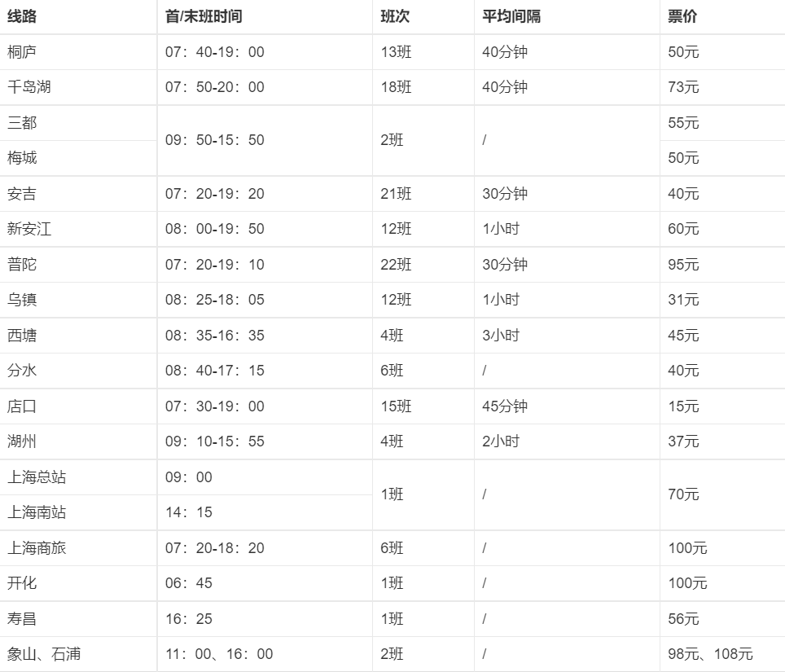Image resolution: width=785 pixels, height=672 pixels.
Task: Click the 21班 frequency cell
Action: (x=397, y=194)
